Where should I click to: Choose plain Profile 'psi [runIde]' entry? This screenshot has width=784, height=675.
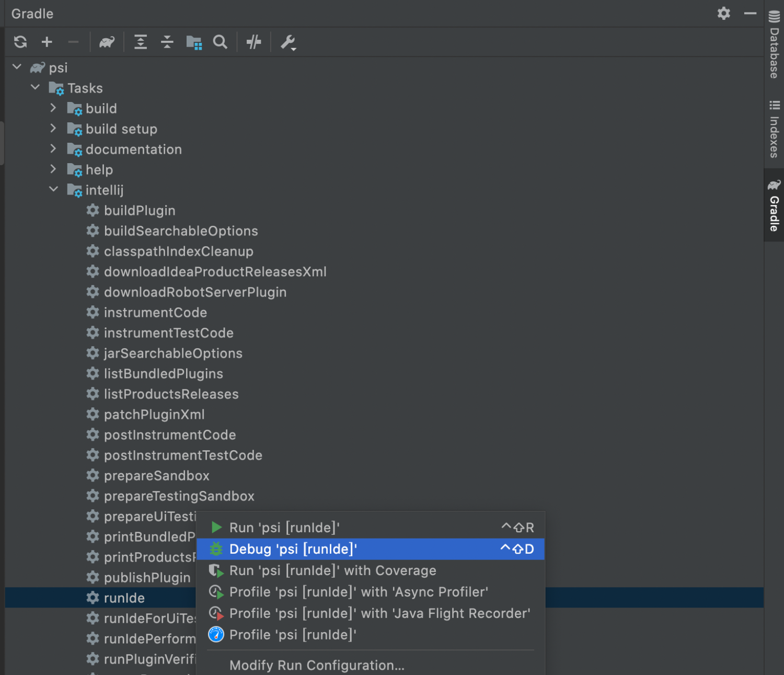[x=371, y=635]
